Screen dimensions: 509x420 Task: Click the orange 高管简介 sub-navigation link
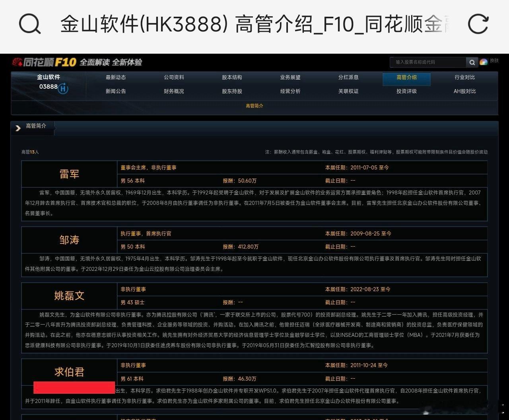pos(254,106)
